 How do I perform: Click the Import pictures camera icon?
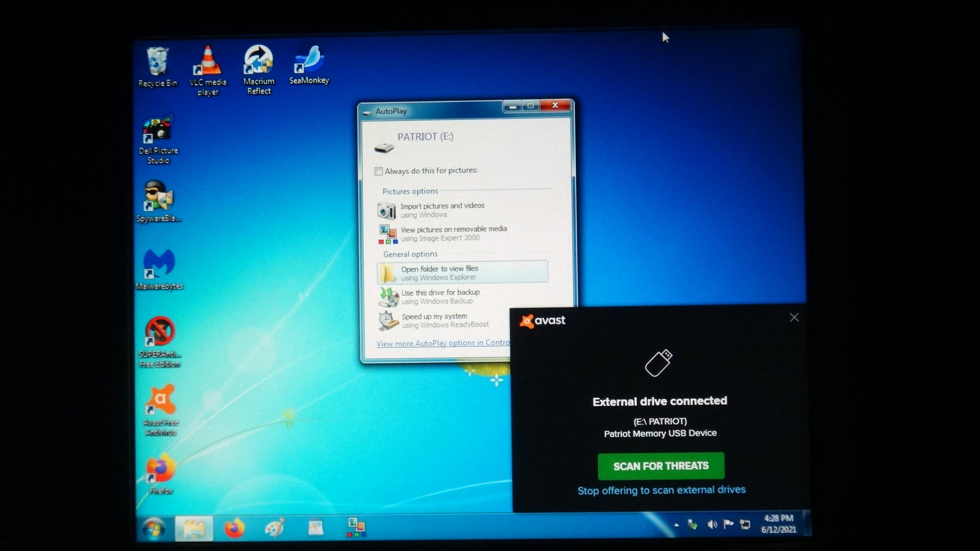click(387, 211)
